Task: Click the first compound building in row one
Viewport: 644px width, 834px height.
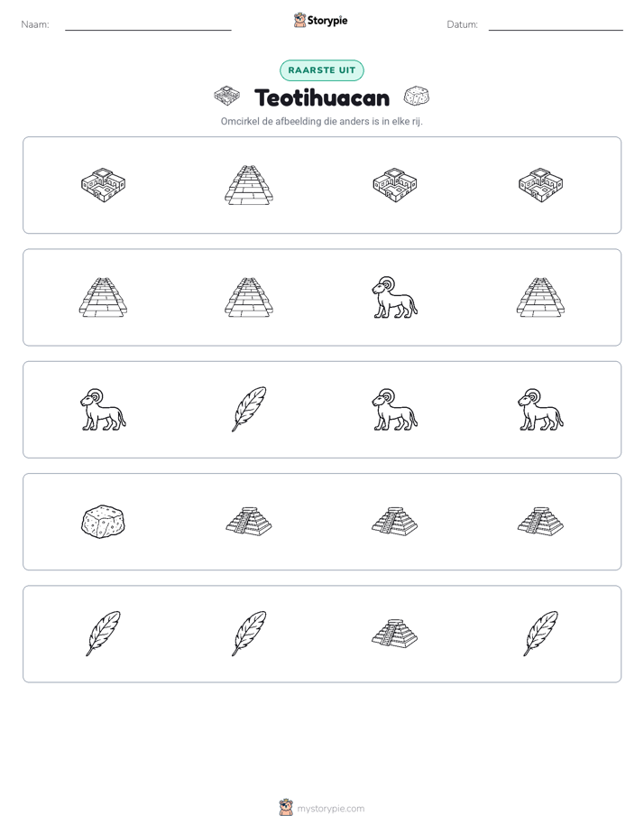Action: (x=103, y=185)
